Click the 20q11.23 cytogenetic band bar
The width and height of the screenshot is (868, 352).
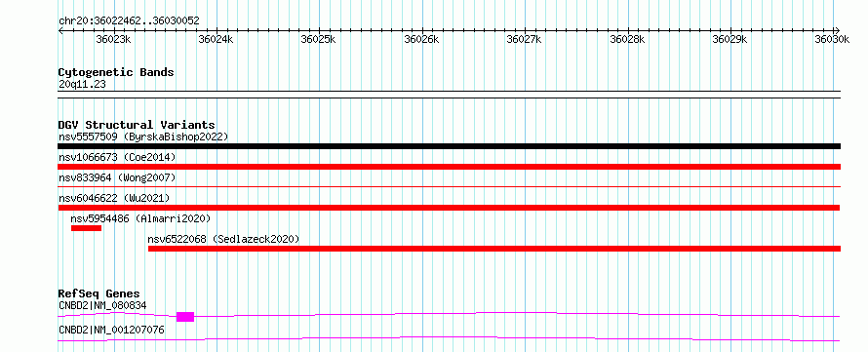tap(449, 95)
